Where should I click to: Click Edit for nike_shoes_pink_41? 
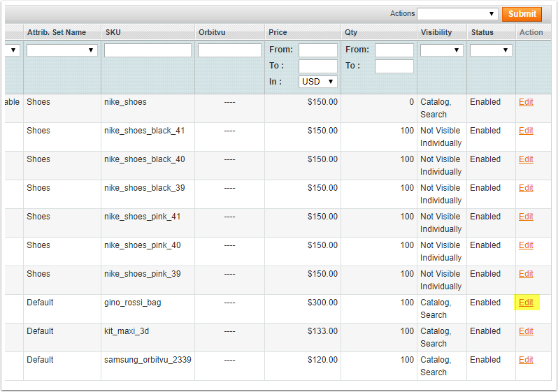[526, 217]
